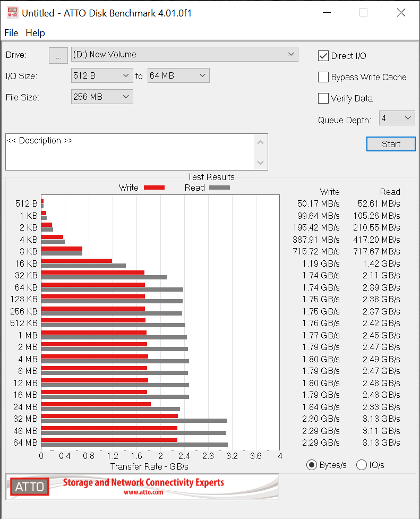Expand the I/O Size minimum 512 B dropdown

(x=102, y=75)
